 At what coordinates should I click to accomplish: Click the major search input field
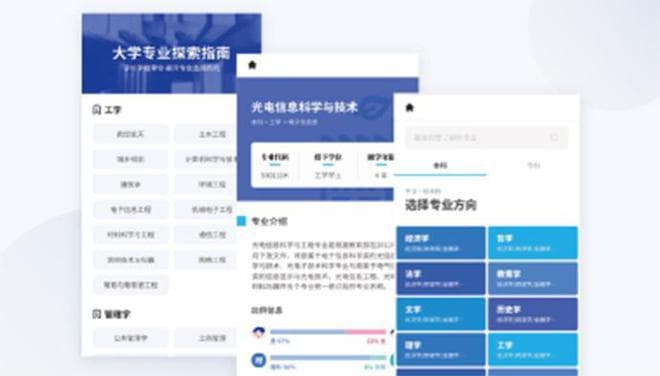486,138
